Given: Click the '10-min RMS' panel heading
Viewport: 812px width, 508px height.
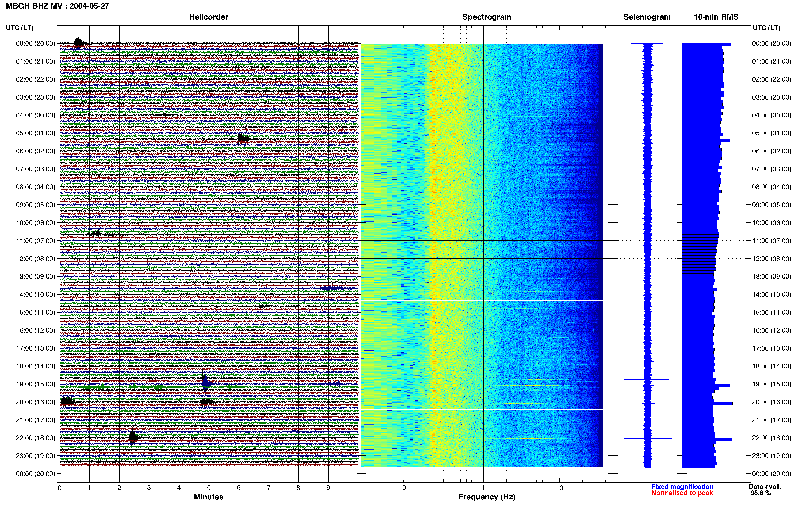Looking at the screenshot, I should pyautogui.click(x=716, y=17).
